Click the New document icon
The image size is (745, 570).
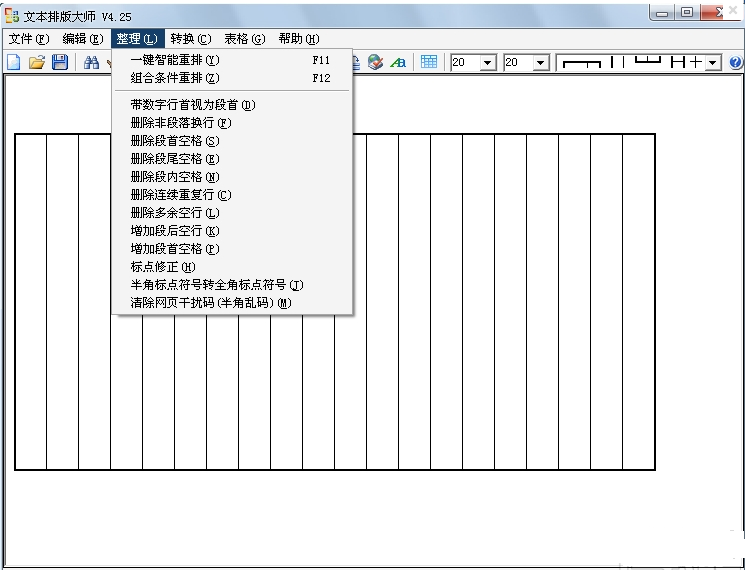(x=13, y=62)
